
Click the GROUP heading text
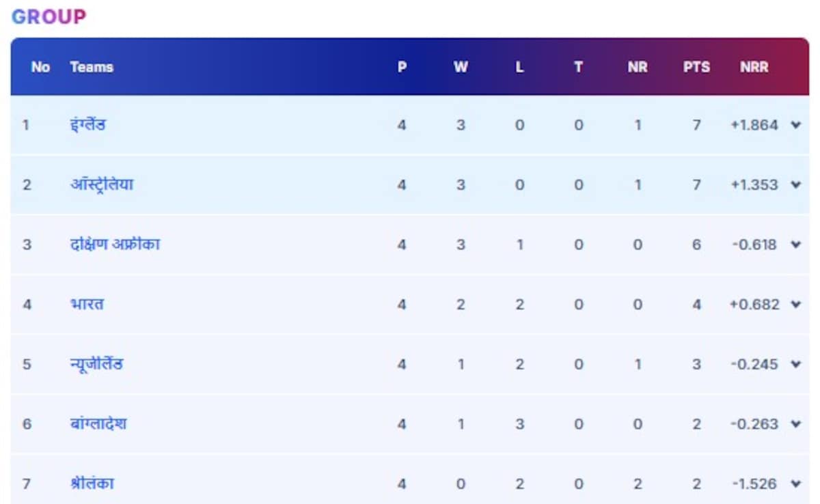pyautogui.click(x=49, y=17)
